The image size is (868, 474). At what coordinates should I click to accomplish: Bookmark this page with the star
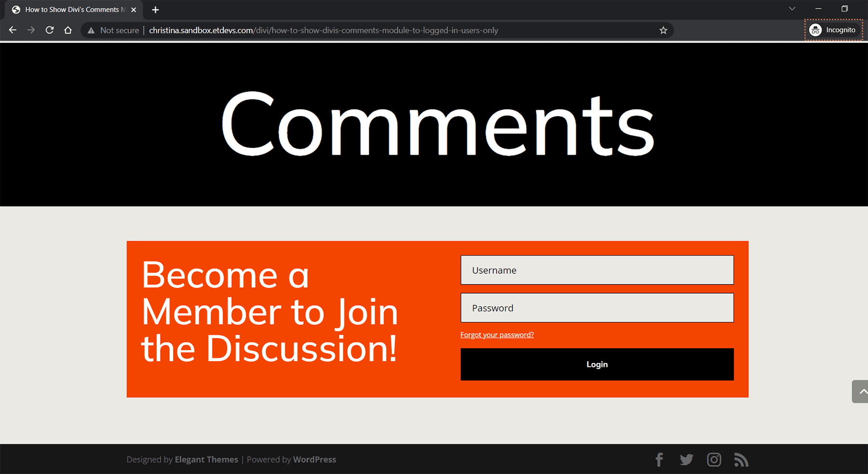(x=663, y=30)
